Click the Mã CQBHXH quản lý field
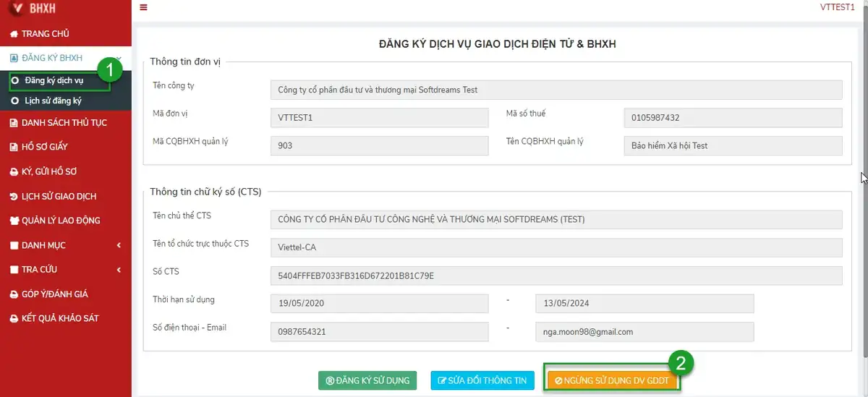 pyautogui.click(x=380, y=145)
